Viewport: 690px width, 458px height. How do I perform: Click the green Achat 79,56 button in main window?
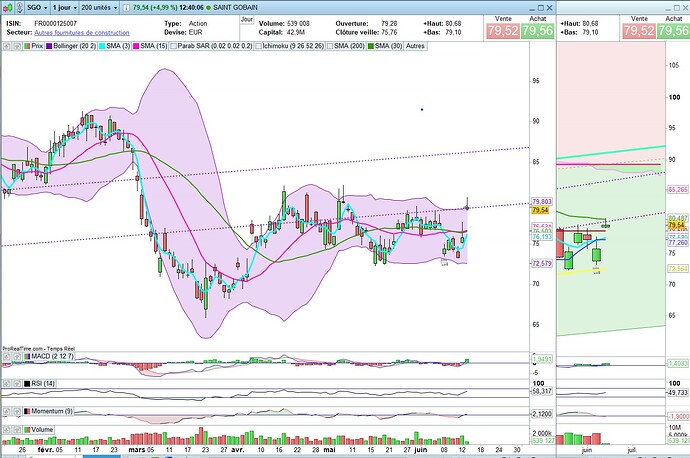(x=537, y=30)
